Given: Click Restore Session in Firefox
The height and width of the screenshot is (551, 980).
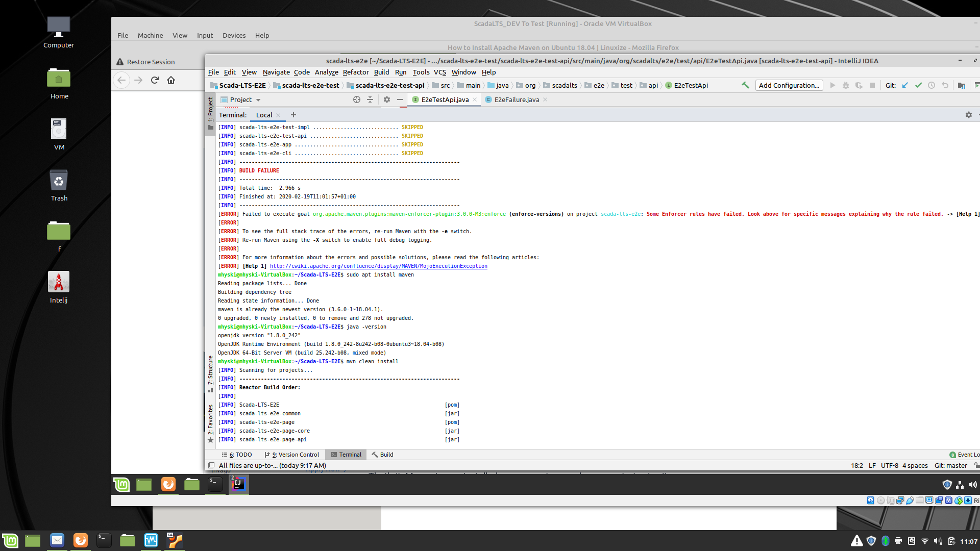Looking at the screenshot, I should tap(151, 62).
